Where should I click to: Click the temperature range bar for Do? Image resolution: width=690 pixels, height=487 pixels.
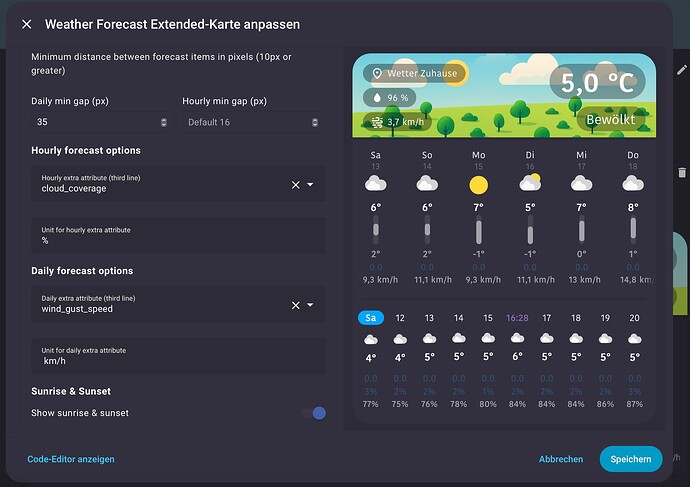(633, 230)
